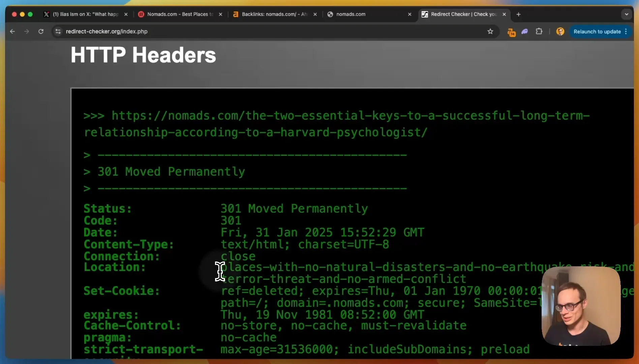Click the text/html; charset=UTF-8 value
This screenshot has height=364, width=639.
coord(305,244)
